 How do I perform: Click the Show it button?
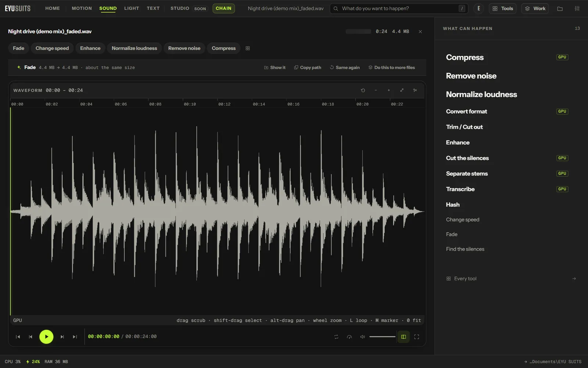click(275, 68)
